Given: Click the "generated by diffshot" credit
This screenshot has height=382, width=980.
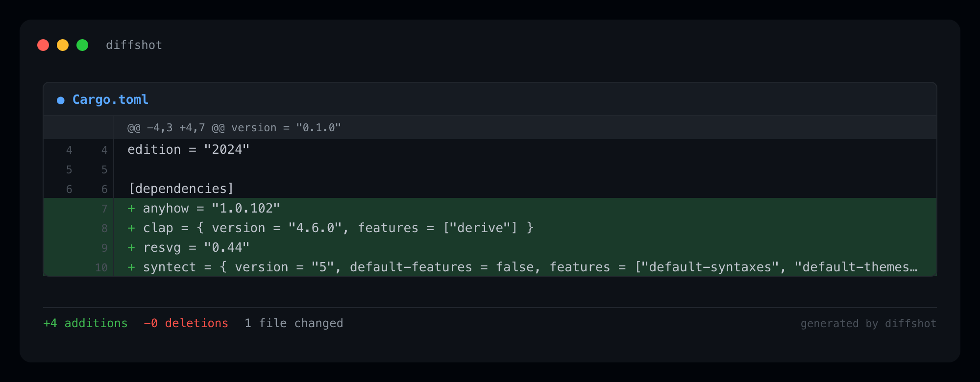Looking at the screenshot, I should coord(868,324).
